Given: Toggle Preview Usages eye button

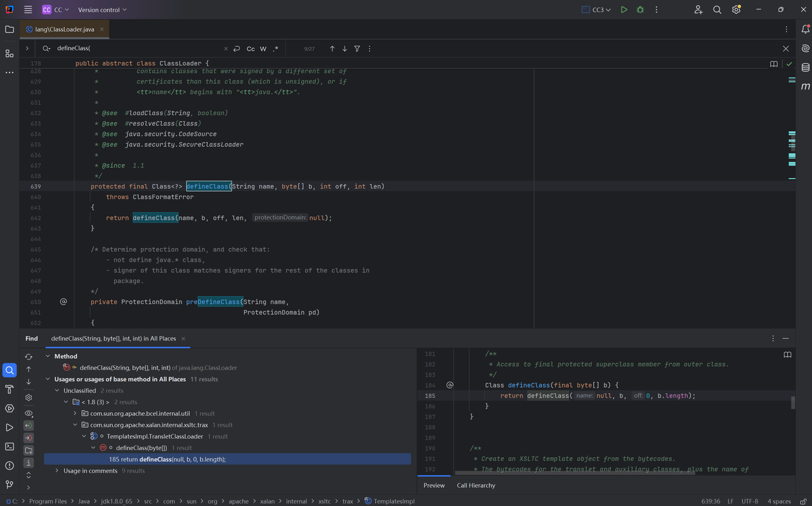Looking at the screenshot, I should 29,413.
